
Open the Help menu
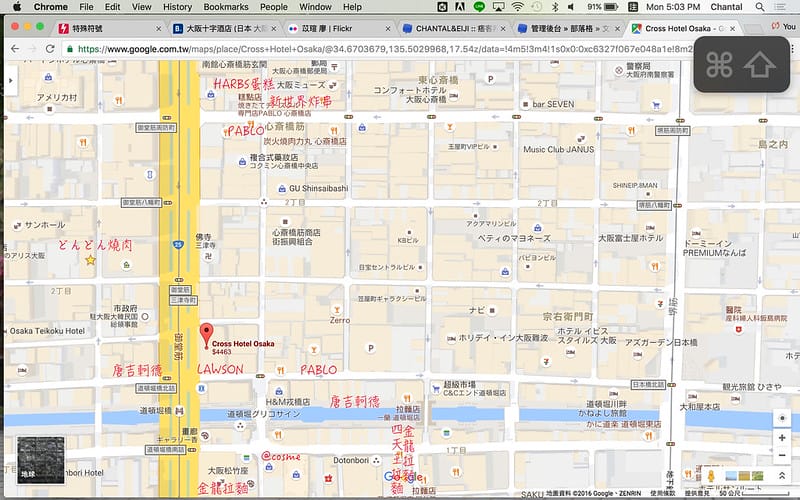point(352,7)
